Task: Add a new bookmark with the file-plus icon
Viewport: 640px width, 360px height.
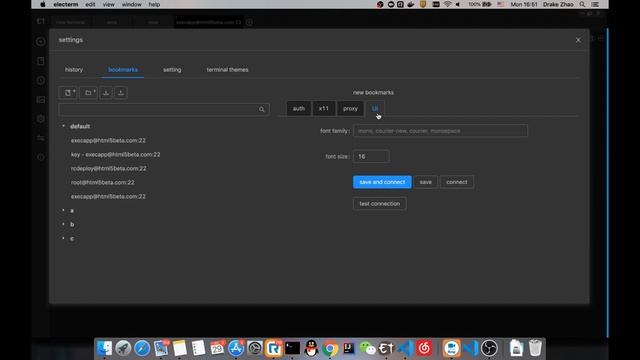Action: pyautogui.click(x=68, y=93)
